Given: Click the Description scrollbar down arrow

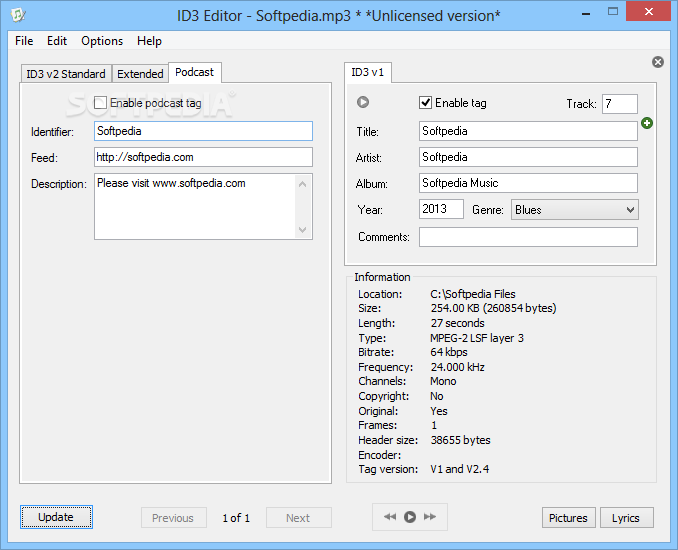Looking at the screenshot, I should pos(303,230).
